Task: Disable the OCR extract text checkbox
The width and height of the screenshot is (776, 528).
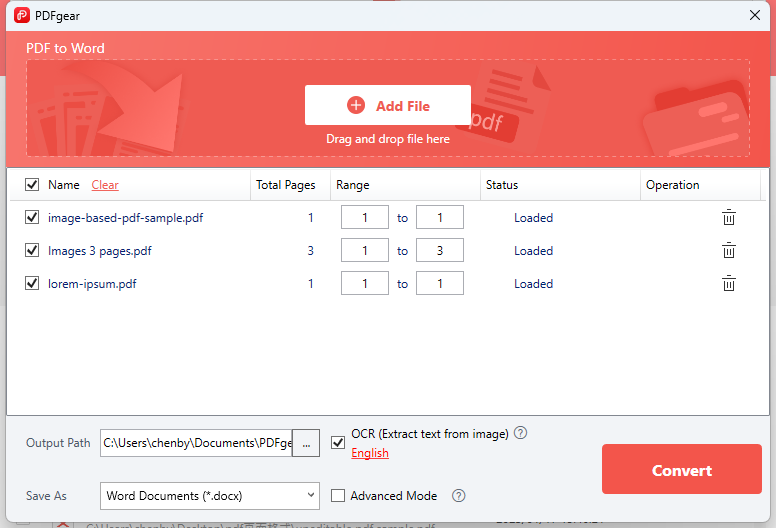Action: pyautogui.click(x=338, y=442)
